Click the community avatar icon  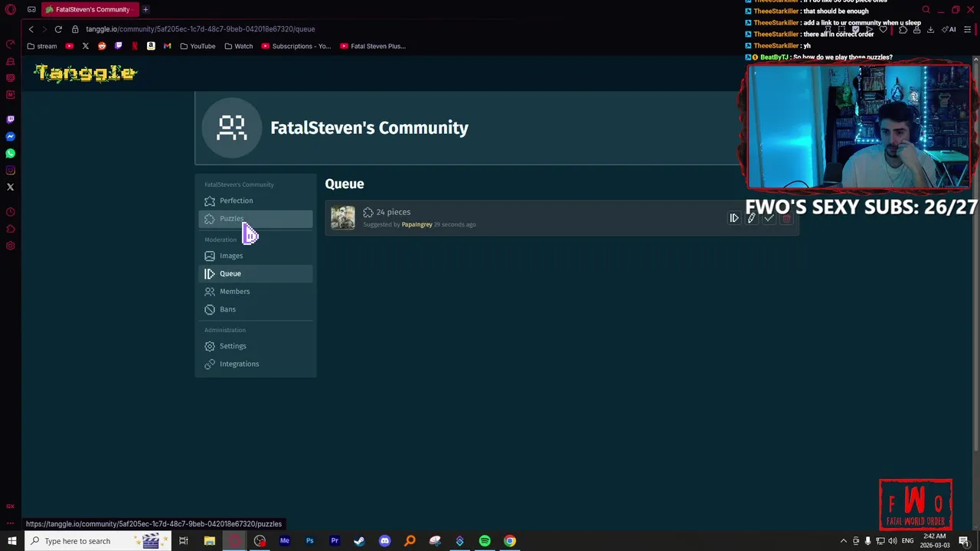[x=232, y=128]
